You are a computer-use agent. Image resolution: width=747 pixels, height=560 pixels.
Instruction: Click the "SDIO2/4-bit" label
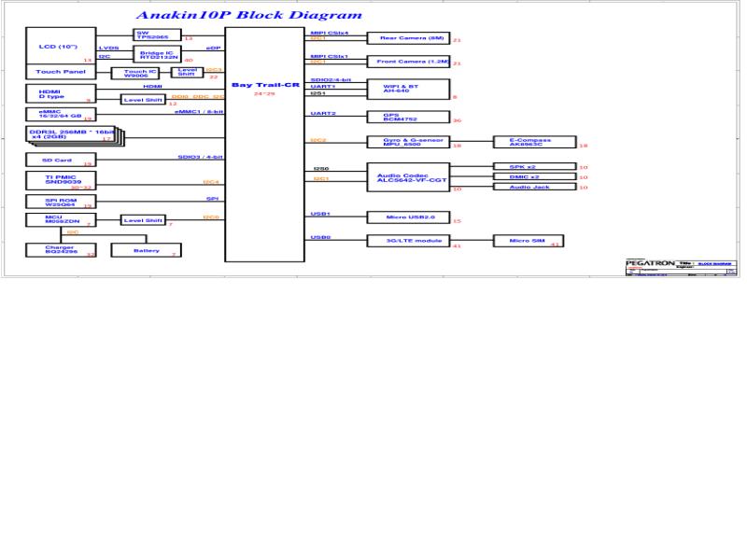(x=331, y=80)
